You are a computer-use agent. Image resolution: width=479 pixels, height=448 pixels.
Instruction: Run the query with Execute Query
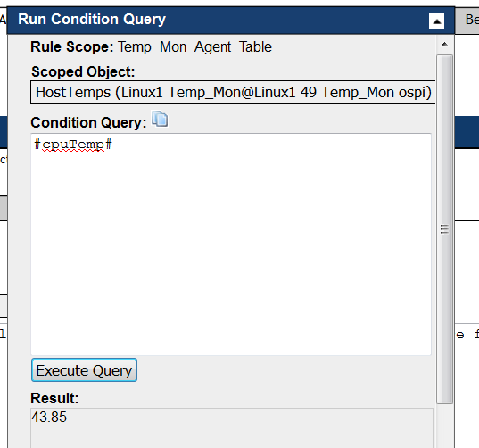pyautogui.click(x=84, y=370)
